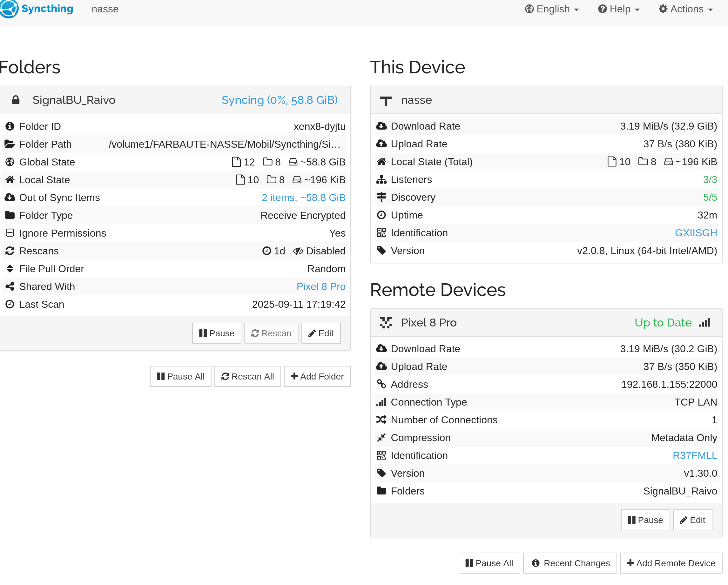Click the v1.30.0 version value
This screenshot has height=585, width=728.
[700, 473]
